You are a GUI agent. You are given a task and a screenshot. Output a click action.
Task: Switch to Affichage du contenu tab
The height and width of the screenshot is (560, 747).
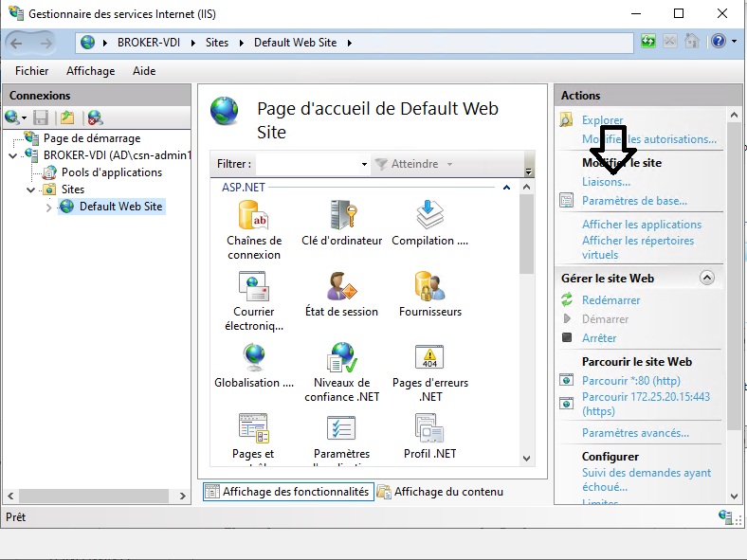point(441,492)
